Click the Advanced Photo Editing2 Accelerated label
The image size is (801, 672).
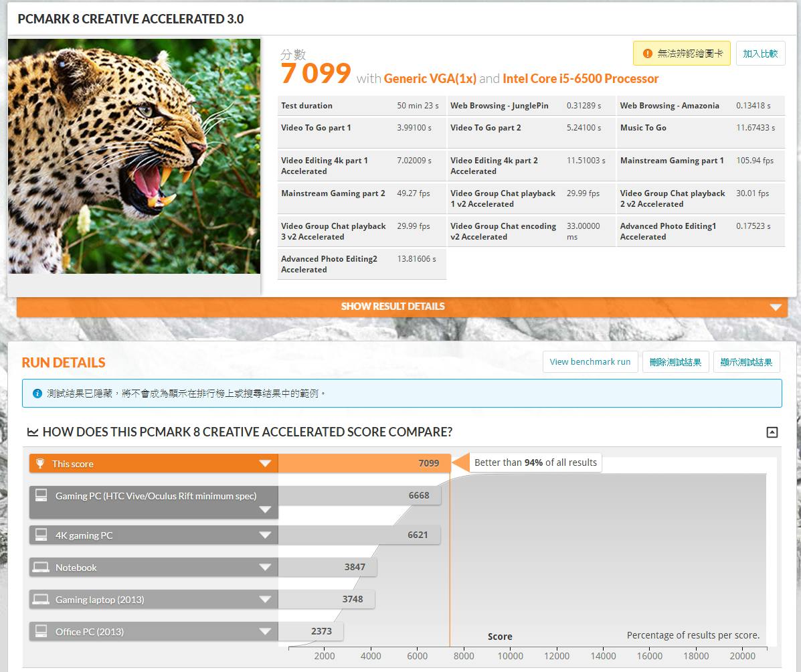click(329, 264)
